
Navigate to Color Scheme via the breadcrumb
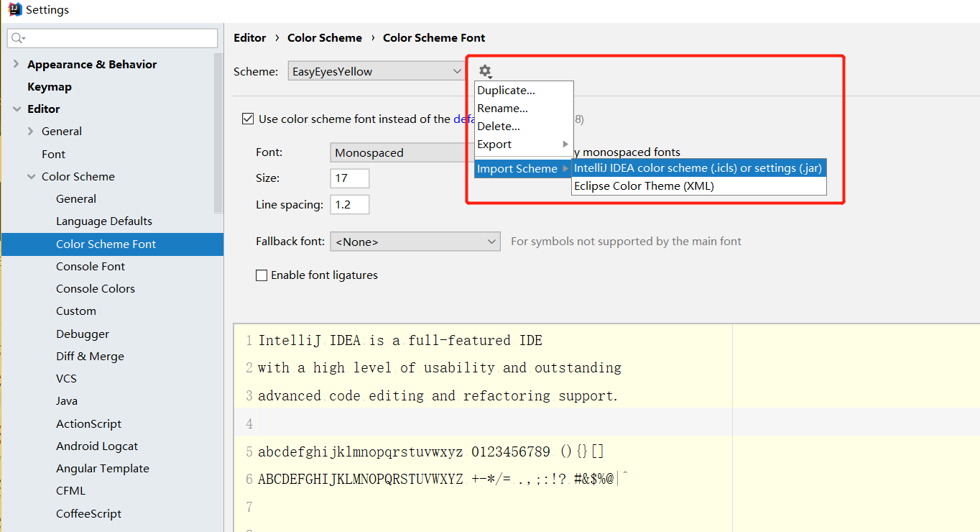(x=325, y=37)
